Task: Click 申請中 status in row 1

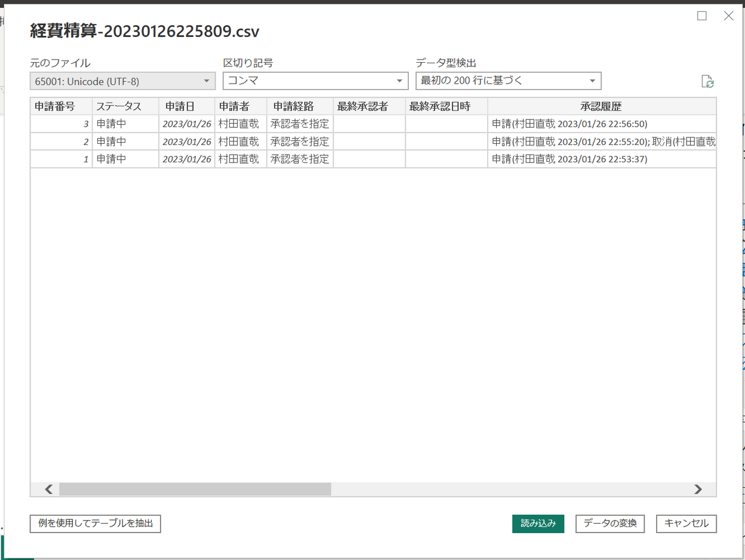Action: tap(125, 159)
